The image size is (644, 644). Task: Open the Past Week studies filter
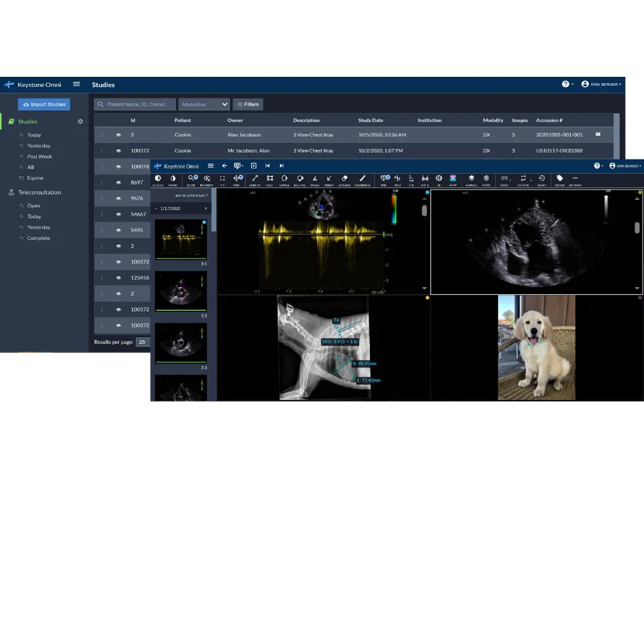pyautogui.click(x=39, y=157)
